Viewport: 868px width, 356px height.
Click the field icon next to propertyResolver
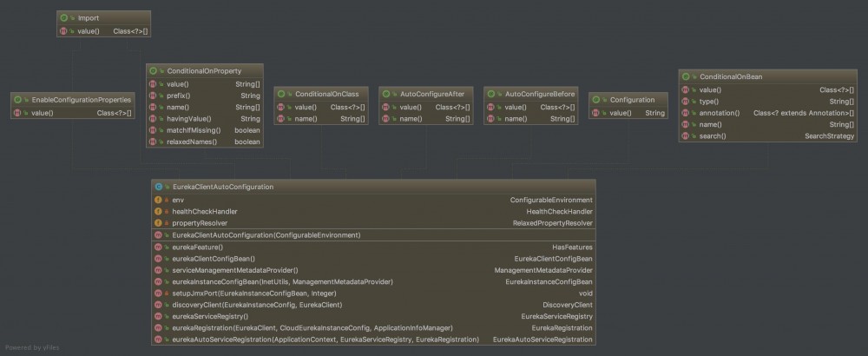click(x=158, y=223)
